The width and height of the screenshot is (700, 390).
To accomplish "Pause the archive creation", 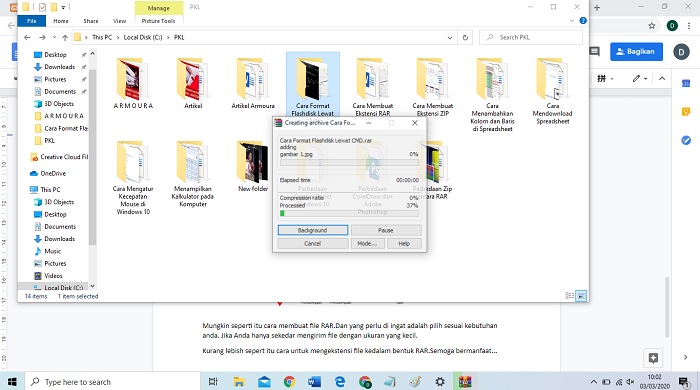I will click(x=386, y=230).
